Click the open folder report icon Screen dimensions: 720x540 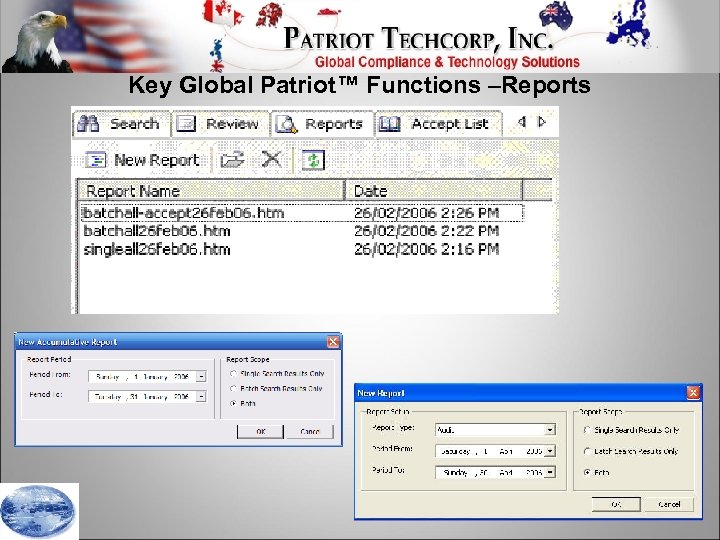point(232,160)
